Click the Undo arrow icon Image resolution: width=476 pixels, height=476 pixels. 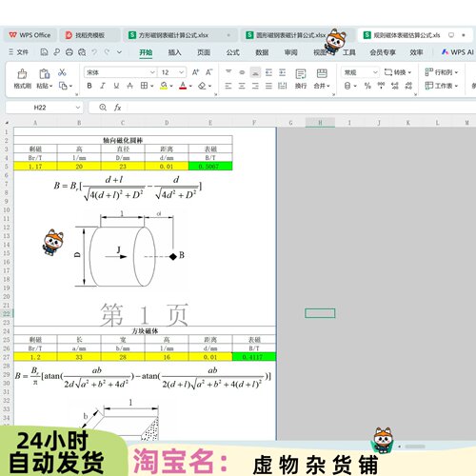tap(94, 51)
